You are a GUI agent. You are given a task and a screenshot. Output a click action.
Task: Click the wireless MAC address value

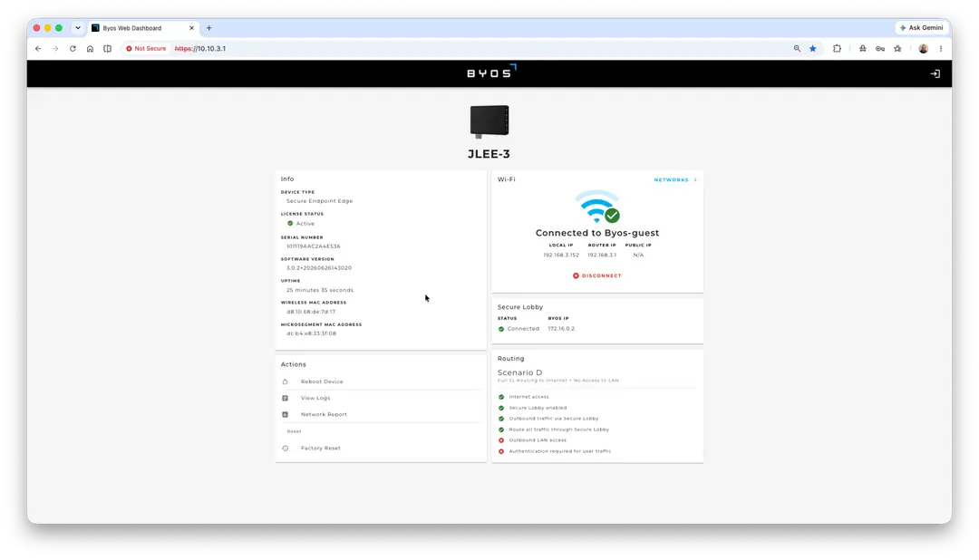[311, 312]
